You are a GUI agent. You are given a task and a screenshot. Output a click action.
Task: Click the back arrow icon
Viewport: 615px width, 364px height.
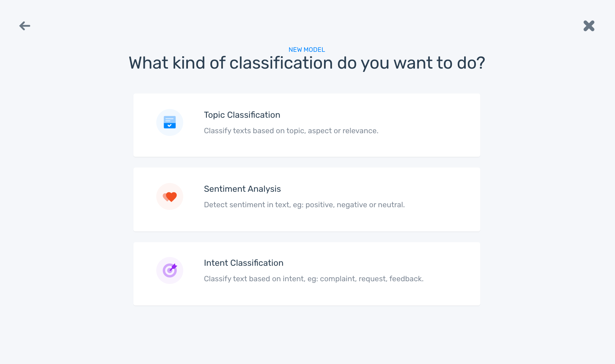tap(25, 26)
